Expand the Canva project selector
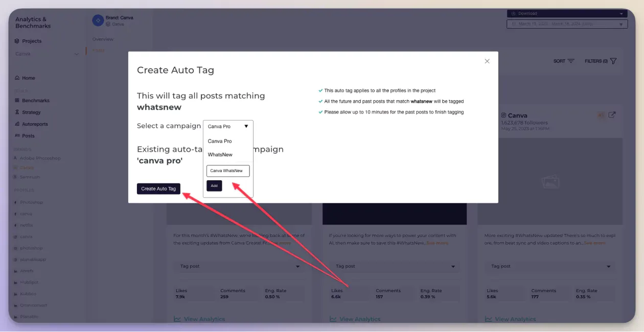Viewport: 644px width, 332px height. (47, 54)
